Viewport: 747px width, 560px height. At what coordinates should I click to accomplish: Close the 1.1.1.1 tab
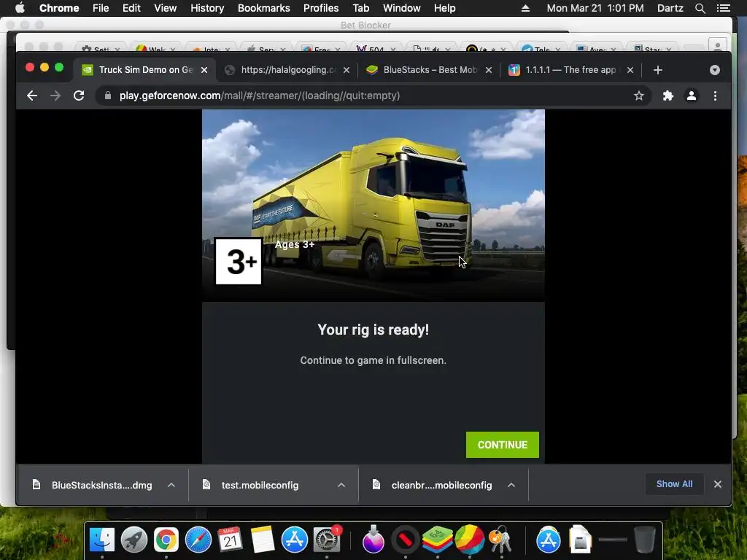tap(630, 70)
